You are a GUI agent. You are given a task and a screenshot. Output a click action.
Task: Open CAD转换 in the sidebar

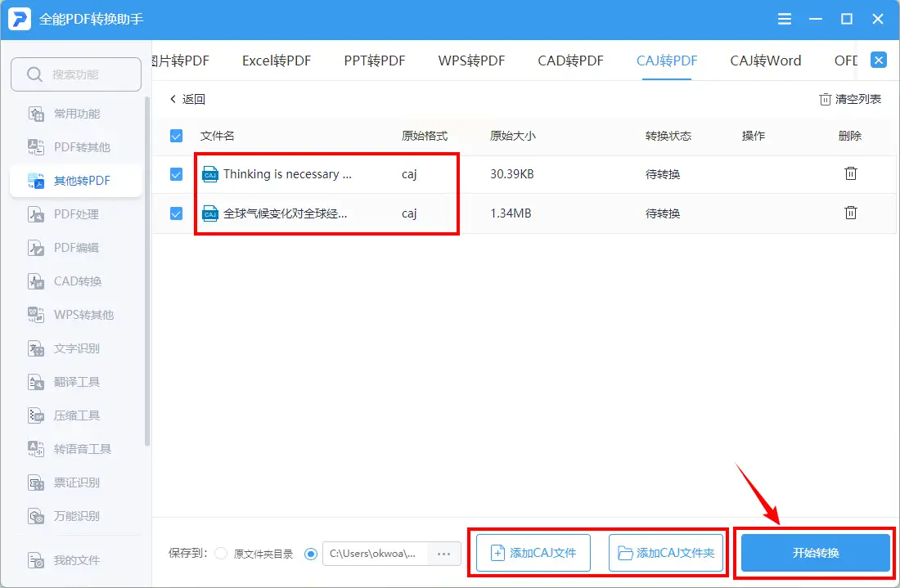click(76, 281)
